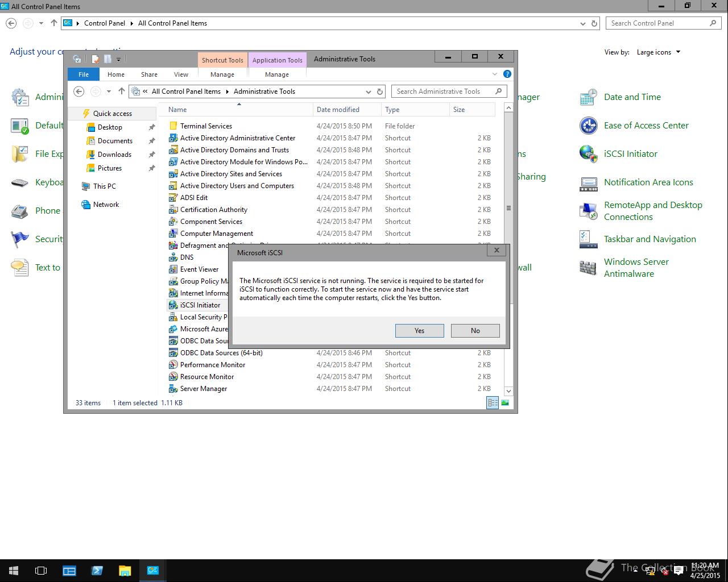Refresh the Administrative Tools folder
728x582 pixels.
(380, 92)
